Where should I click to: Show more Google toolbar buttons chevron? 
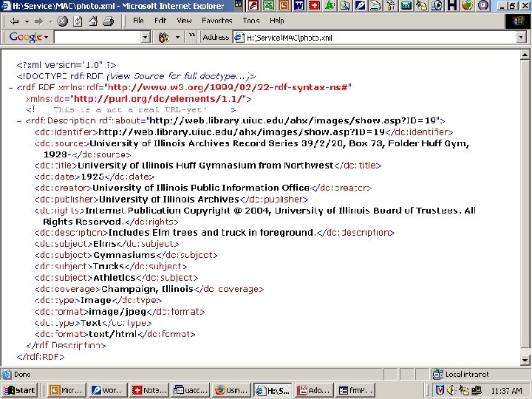point(192,35)
